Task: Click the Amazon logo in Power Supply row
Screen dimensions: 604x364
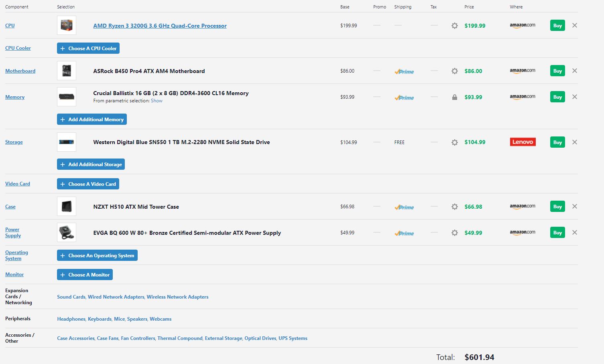Action: (x=523, y=232)
